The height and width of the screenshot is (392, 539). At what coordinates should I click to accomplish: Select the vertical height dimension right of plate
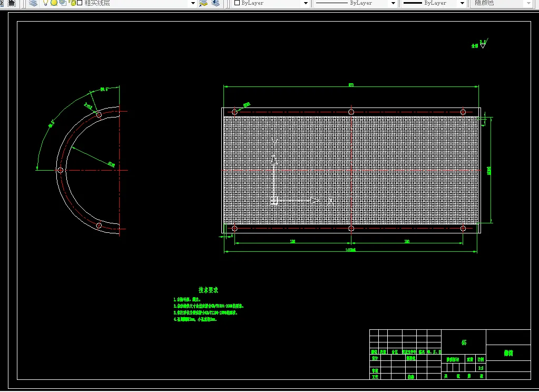click(489, 170)
